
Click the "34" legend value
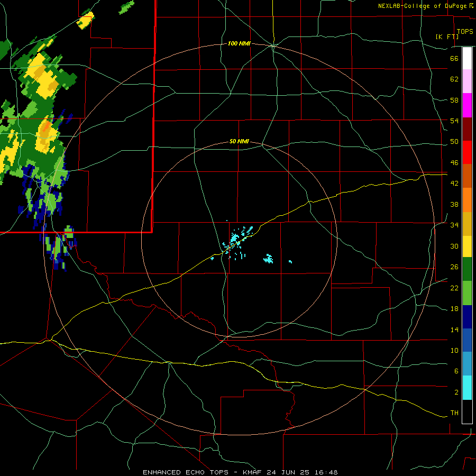[454, 225]
